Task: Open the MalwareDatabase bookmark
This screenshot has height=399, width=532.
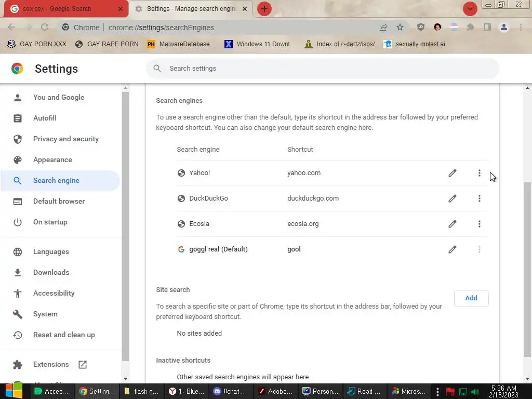Action: point(181,44)
